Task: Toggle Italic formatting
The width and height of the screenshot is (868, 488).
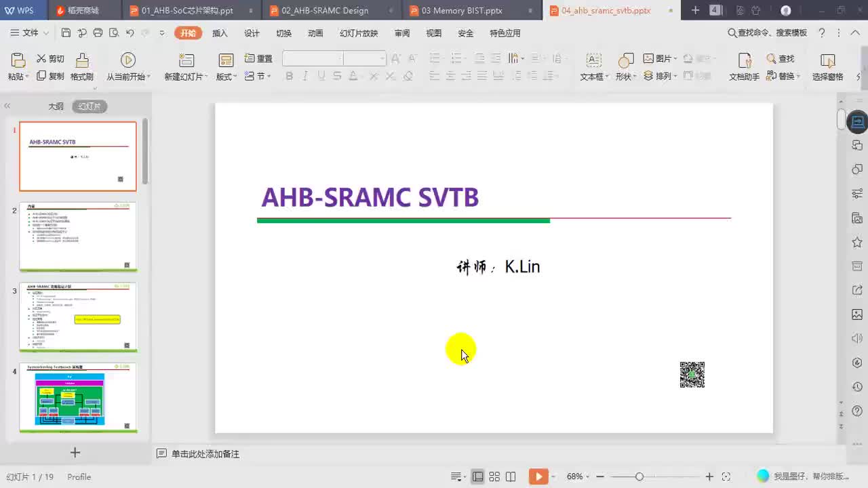Action: click(305, 76)
